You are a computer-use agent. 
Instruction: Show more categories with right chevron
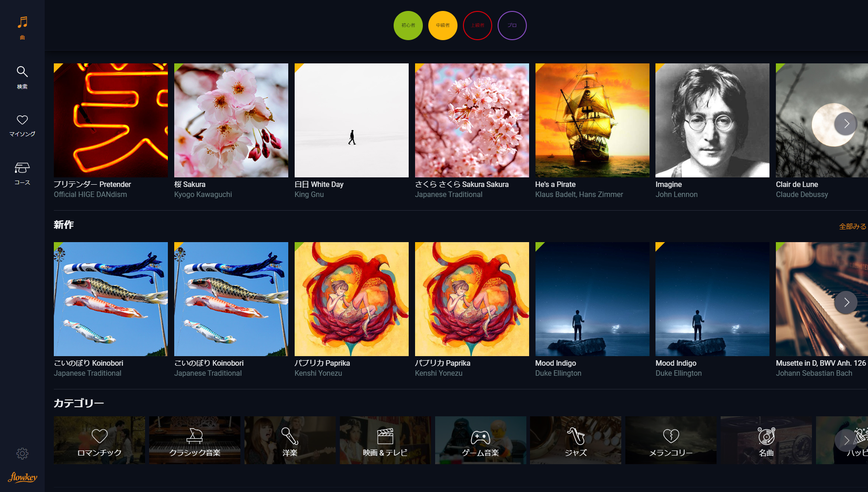(846, 440)
